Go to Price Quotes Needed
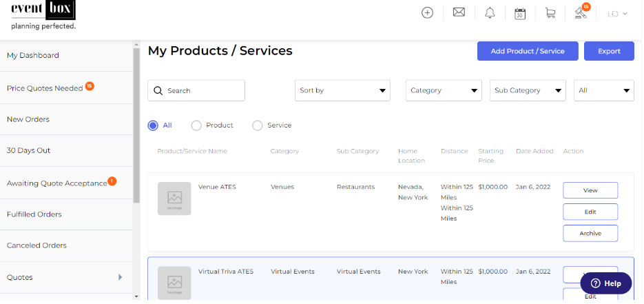The width and height of the screenshot is (644, 304). (x=45, y=88)
